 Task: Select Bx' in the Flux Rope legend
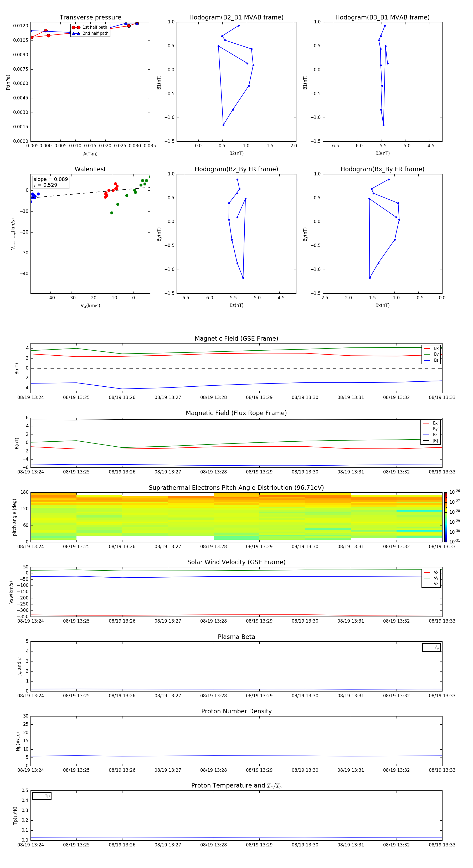(431, 423)
